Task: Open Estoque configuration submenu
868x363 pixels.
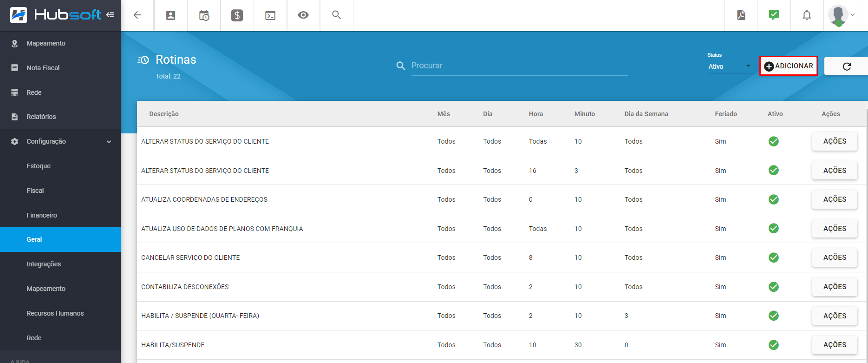Action: point(60,166)
